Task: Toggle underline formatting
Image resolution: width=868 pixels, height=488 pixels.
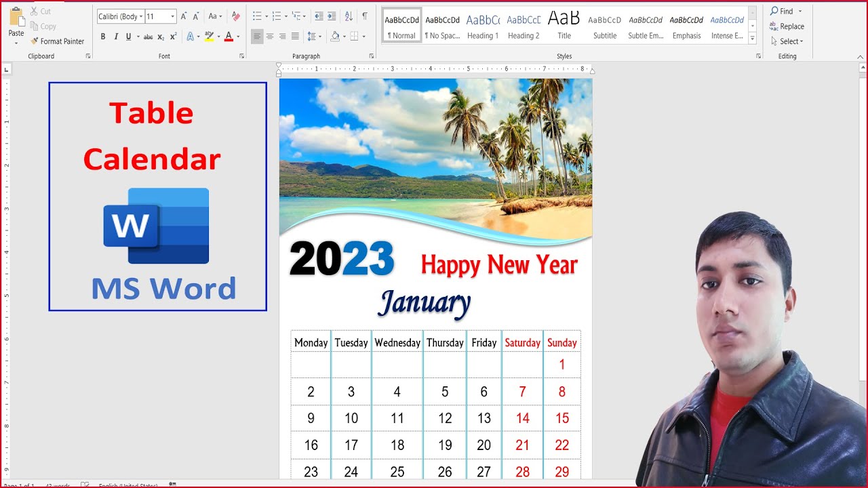Action: (128, 37)
